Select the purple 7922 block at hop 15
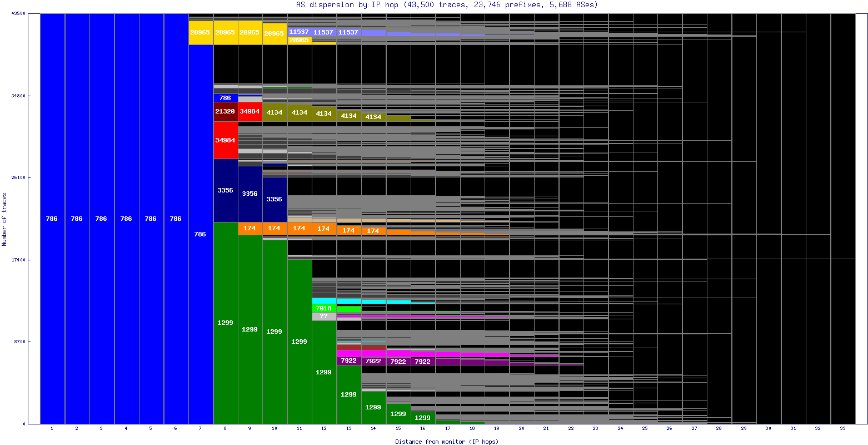The width and height of the screenshot is (868, 445). click(398, 362)
